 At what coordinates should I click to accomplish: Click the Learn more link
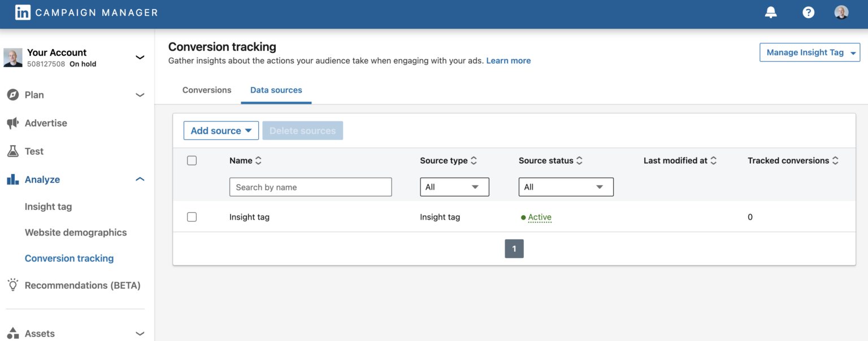508,60
